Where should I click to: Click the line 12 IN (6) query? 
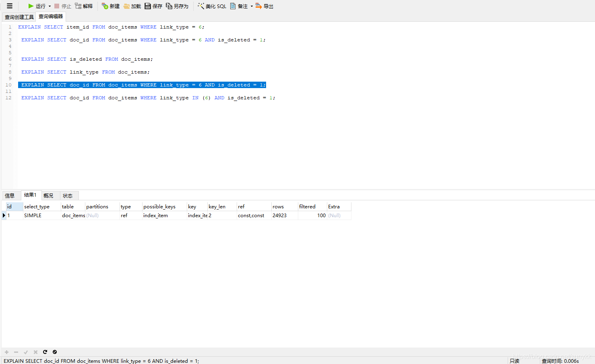pos(148,98)
